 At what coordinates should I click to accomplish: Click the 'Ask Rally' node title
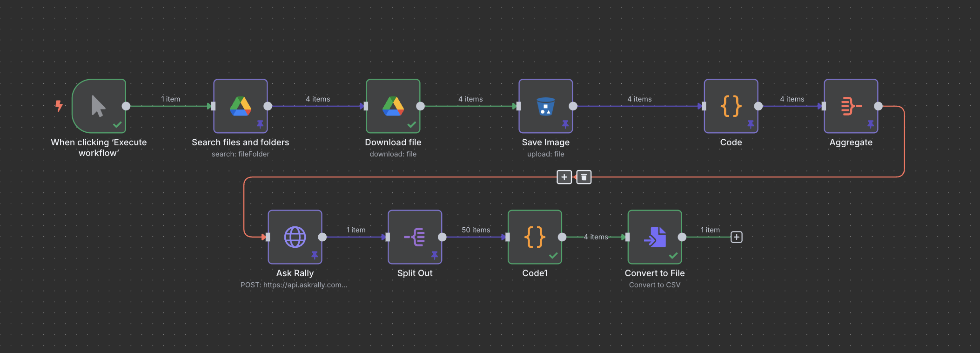point(295,273)
